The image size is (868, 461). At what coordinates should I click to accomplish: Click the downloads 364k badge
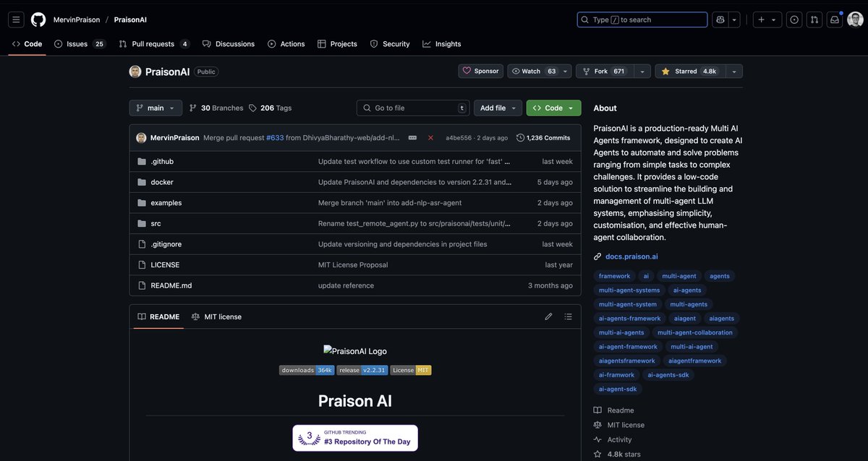pyautogui.click(x=307, y=370)
